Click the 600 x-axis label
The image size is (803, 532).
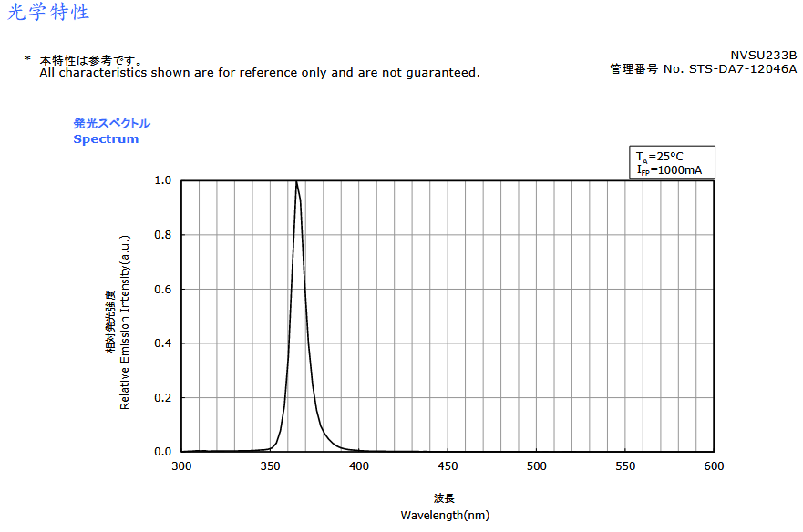point(714,466)
